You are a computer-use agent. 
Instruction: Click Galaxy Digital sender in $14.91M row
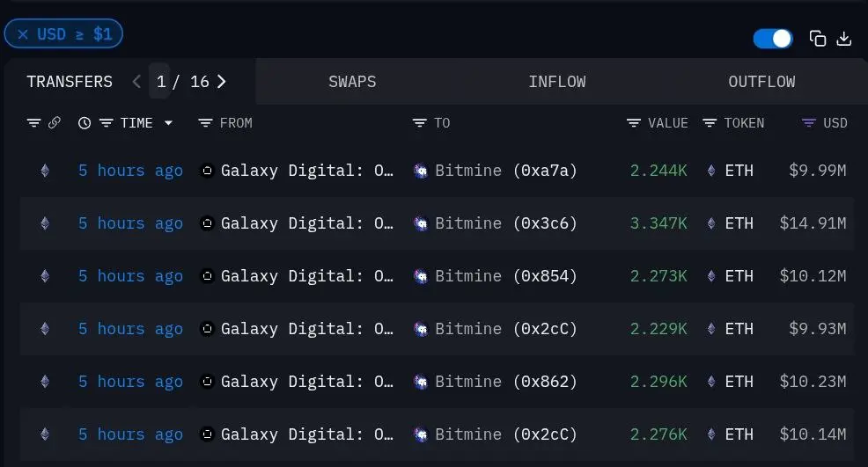tap(306, 223)
